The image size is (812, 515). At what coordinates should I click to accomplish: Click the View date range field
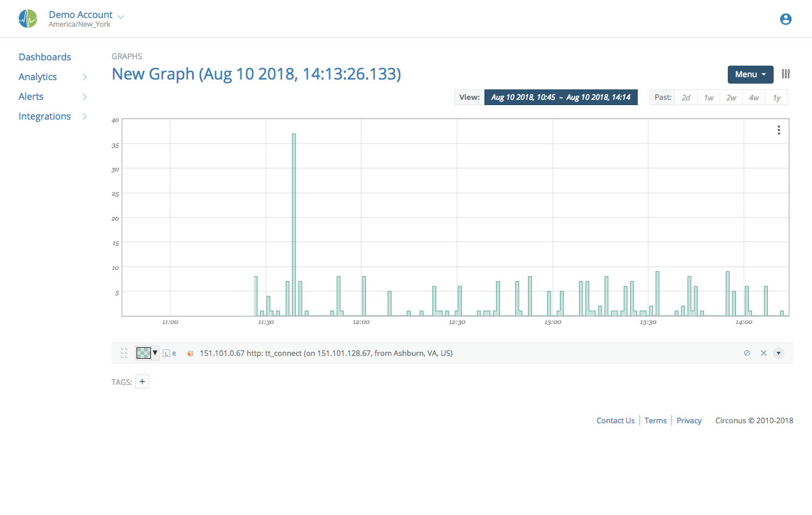tap(561, 97)
